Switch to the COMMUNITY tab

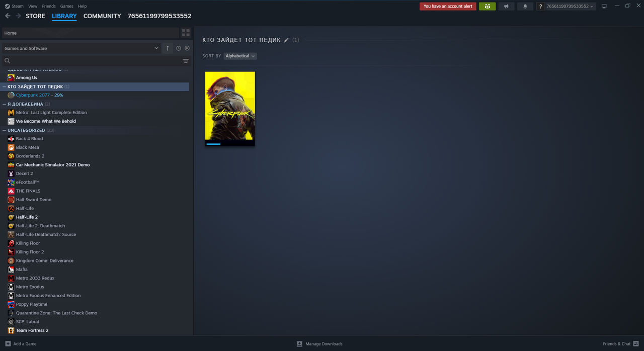coord(102,16)
